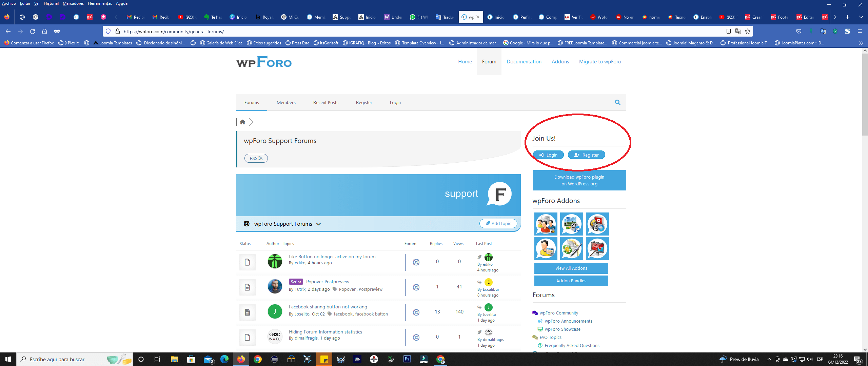Toggle reader view icon in address bar

(x=728, y=31)
